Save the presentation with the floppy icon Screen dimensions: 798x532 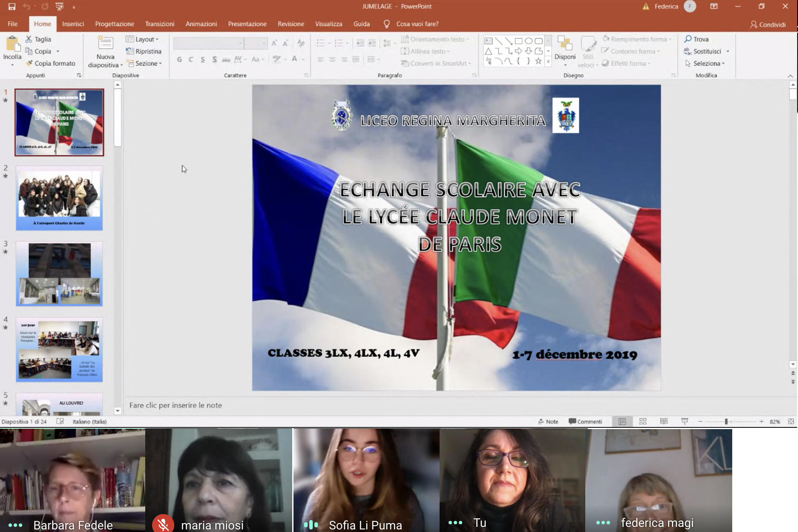coord(12,6)
